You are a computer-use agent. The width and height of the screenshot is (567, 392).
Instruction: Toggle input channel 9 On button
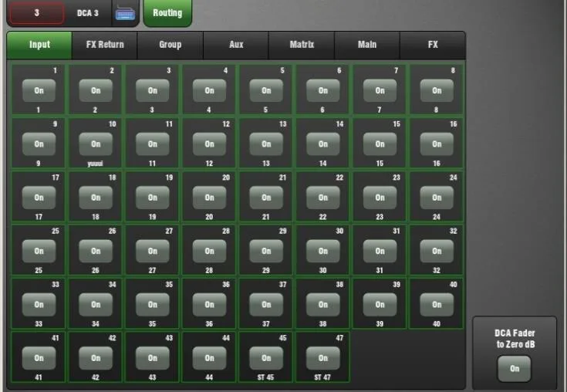coord(39,144)
